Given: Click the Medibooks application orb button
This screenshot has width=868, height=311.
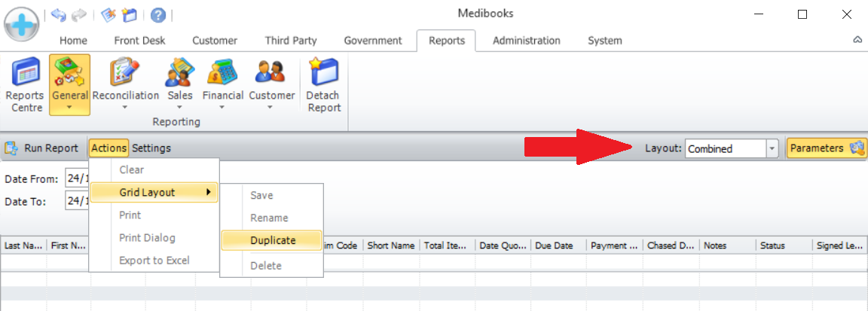Looking at the screenshot, I should [22, 25].
